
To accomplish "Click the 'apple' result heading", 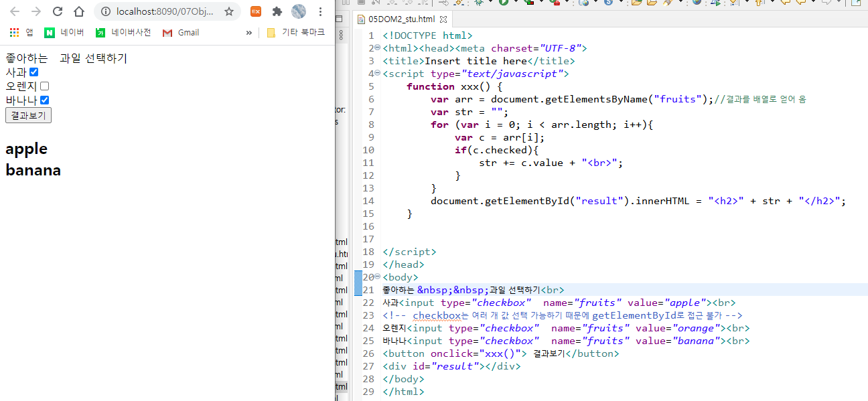I will click(x=26, y=149).
